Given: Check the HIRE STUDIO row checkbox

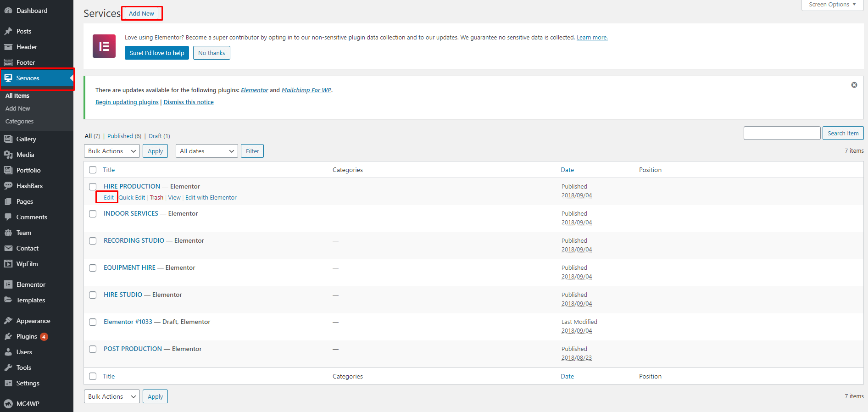Looking at the screenshot, I should click(x=93, y=295).
